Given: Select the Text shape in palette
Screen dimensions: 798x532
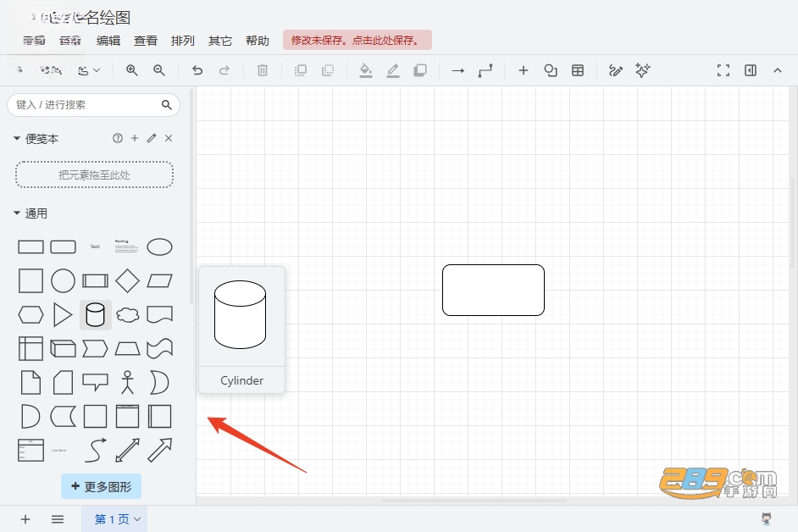Looking at the screenshot, I should click(x=95, y=247).
